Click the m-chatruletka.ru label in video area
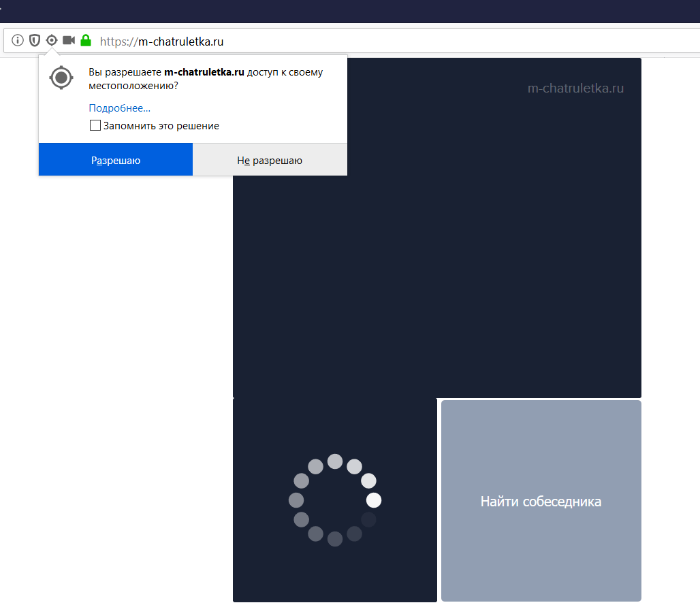 [575, 88]
